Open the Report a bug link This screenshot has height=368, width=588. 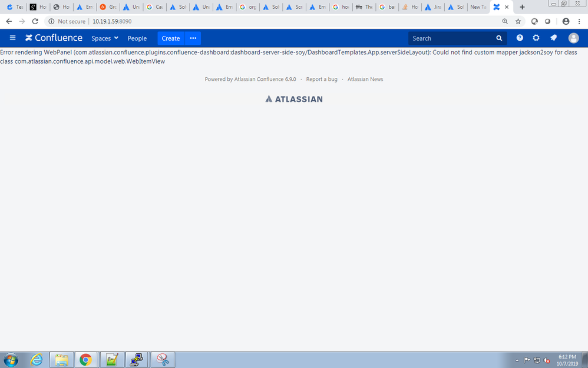(x=322, y=79)
